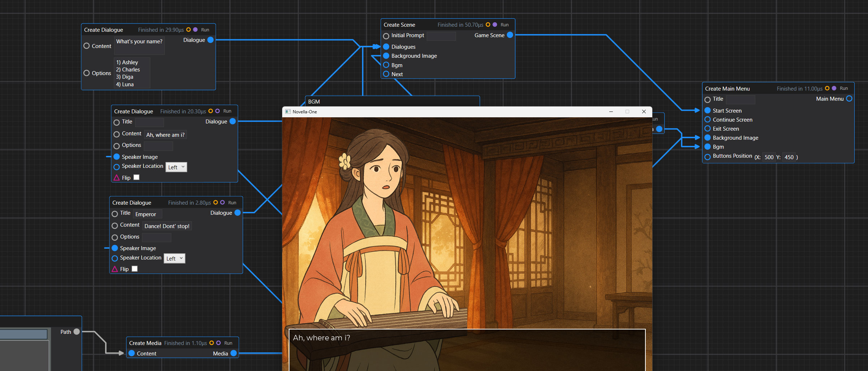Run the 'Ah, where am i?' dialogue node

227,111
